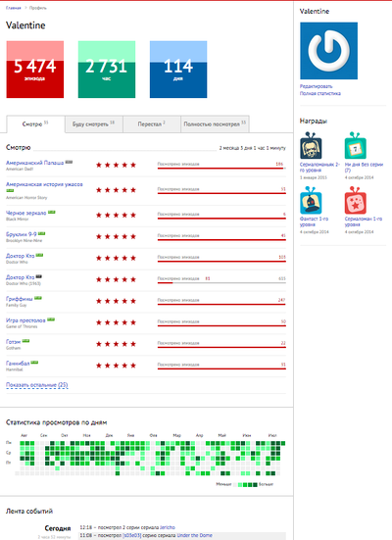
Task: Open the Игра престолов show page
Action: 25,320
